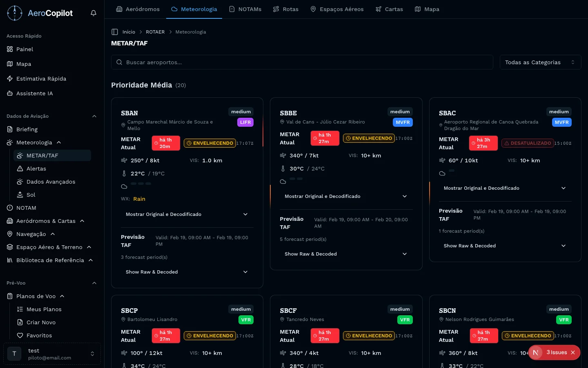This screenshot has width=588, height=368.
Task: Open Estimativa Rápida in the sidebar
Action: [x=41, y=79]
